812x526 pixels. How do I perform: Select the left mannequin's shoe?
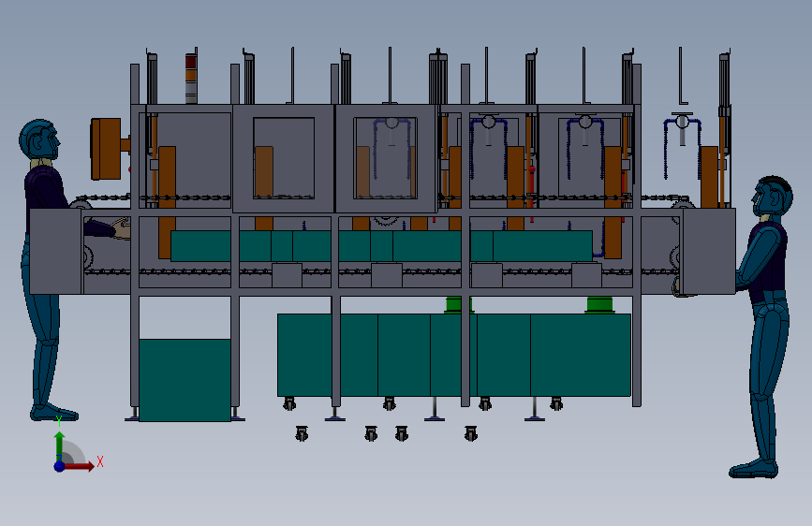coord(54,413)
